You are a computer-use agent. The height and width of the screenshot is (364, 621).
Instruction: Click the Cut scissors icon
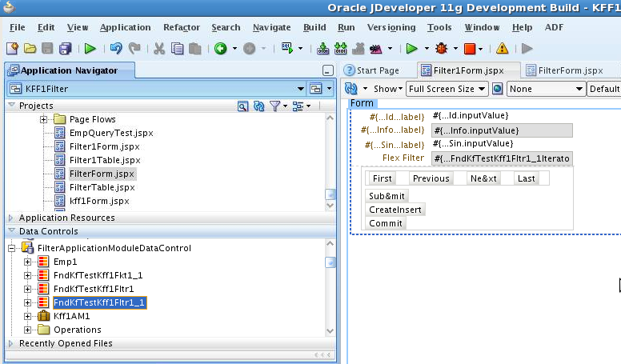pyautogui.click(x=159, y=49)
